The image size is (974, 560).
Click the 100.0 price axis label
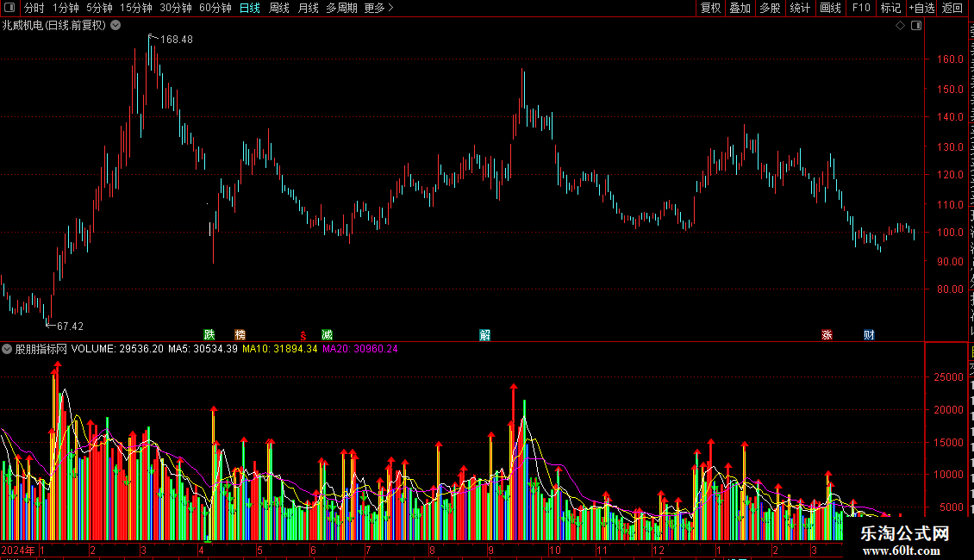click(951, 233)
